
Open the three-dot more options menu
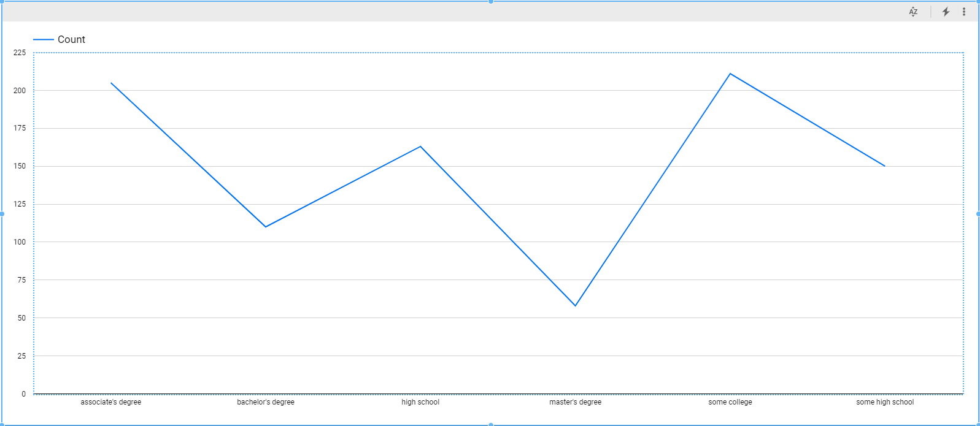pos(964,12)
